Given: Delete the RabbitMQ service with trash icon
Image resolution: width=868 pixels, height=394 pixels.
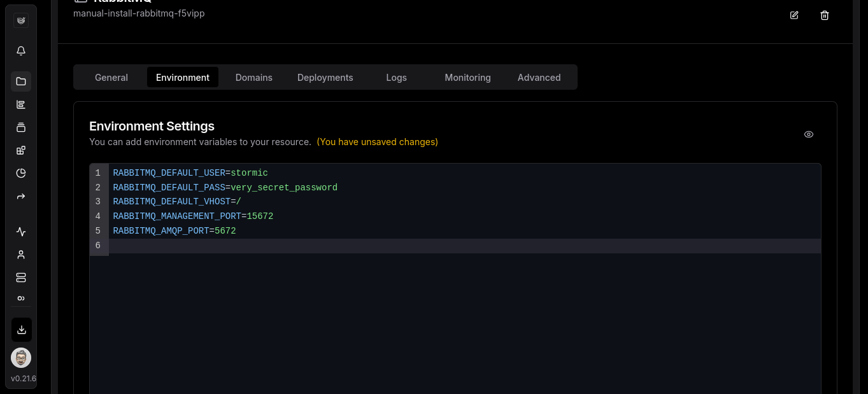Looking at the screenshot, I should pos(825,15).
